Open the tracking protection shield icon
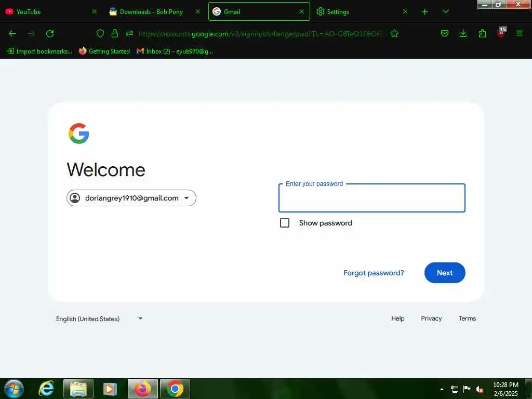Image resolution: width=532 pixels, height=399 pixels. pyautogui.click(x=100, y=33)
